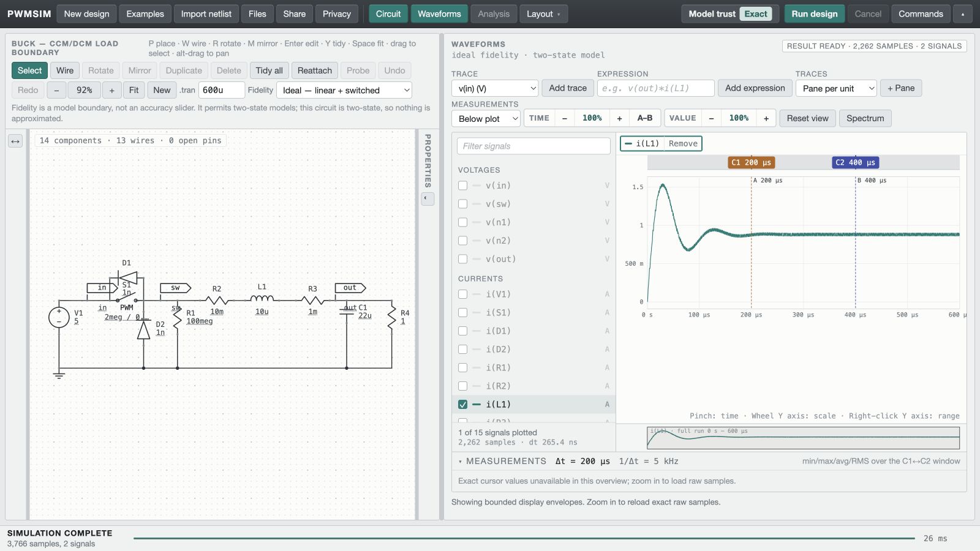Select resistor R2 symbol in the schematic
980x551 pixels.
[x=217, y=301]
